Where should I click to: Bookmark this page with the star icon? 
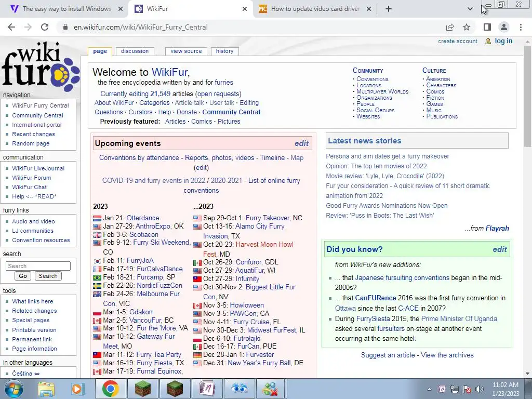(467, 27)
